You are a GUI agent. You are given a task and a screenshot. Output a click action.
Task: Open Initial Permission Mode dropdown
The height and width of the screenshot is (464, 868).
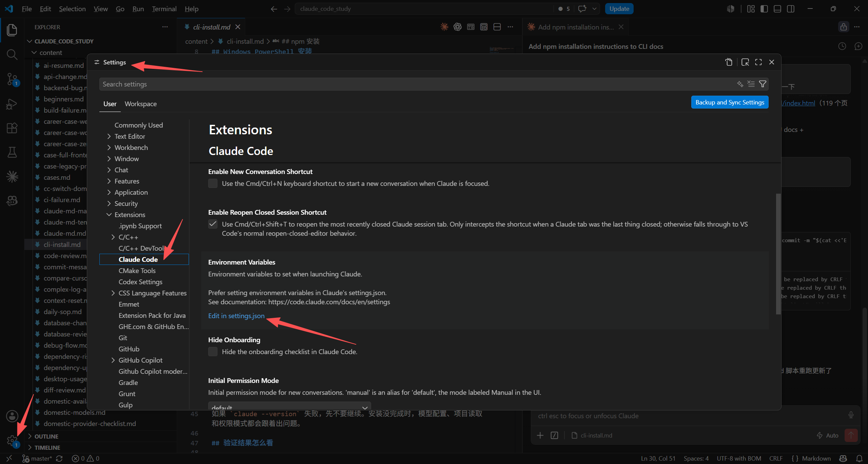point(289,406)
